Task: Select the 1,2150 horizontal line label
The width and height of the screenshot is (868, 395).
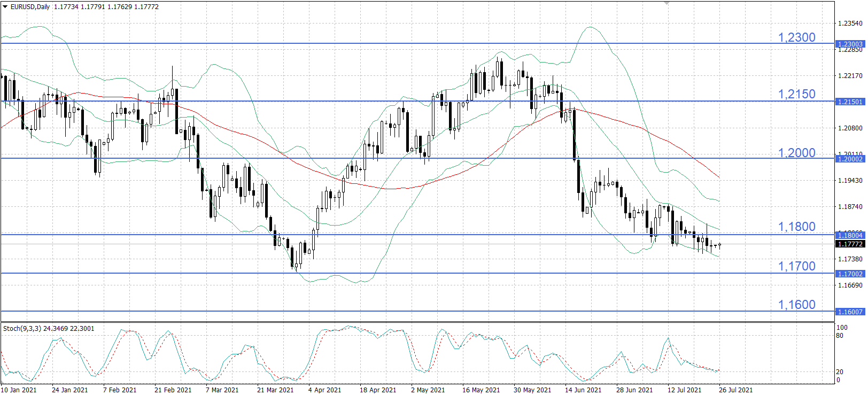Action: point(796,94)
